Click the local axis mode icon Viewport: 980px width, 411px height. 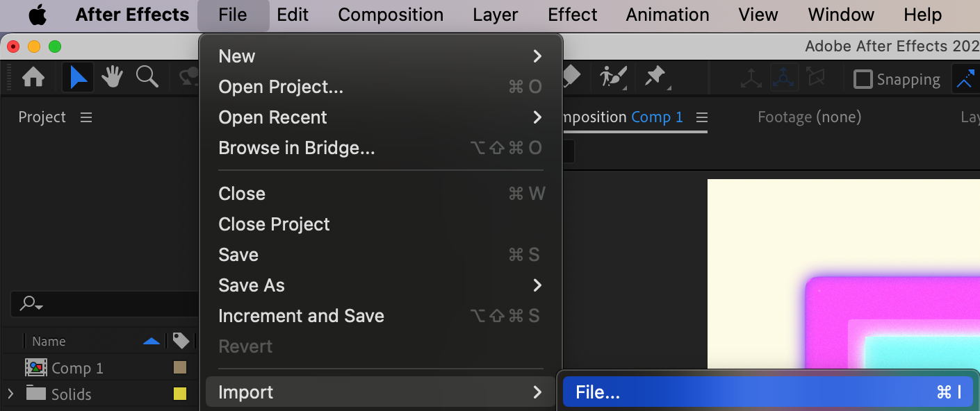tap(751, 78)
